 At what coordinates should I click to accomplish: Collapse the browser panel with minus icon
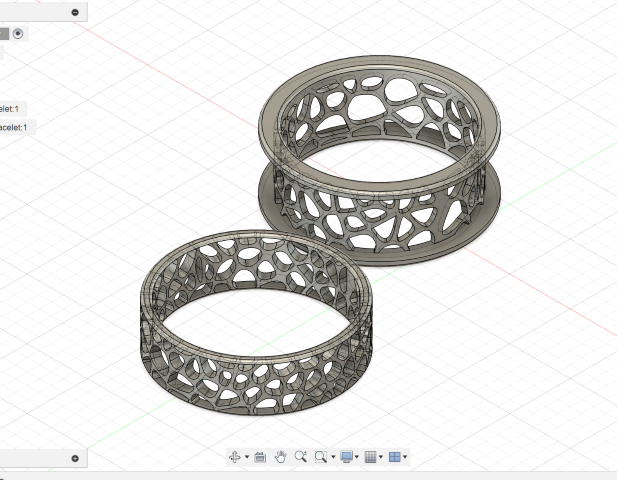[76, 12]
